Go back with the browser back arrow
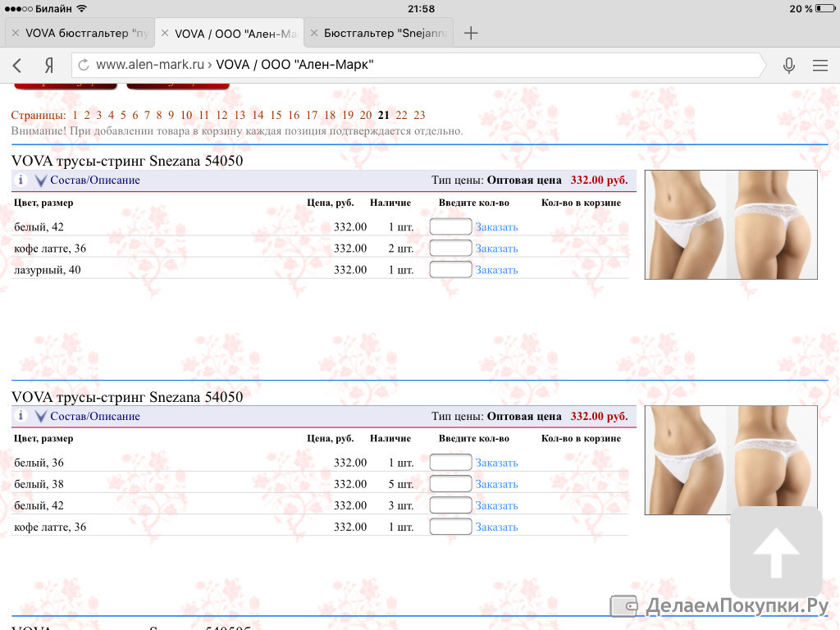 (x=17, y=66)
